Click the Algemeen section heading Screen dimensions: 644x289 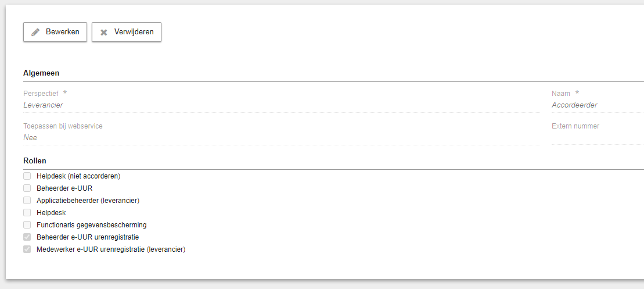41,73
